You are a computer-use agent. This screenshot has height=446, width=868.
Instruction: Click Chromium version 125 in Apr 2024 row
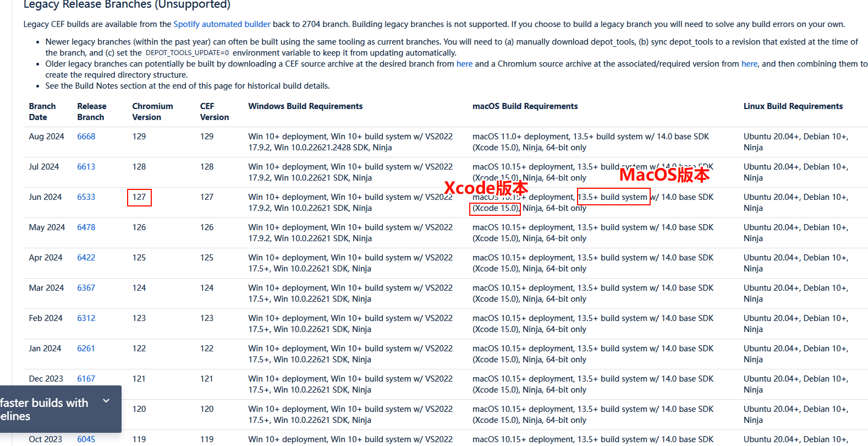pyautogui.click(x=139, y=258)
